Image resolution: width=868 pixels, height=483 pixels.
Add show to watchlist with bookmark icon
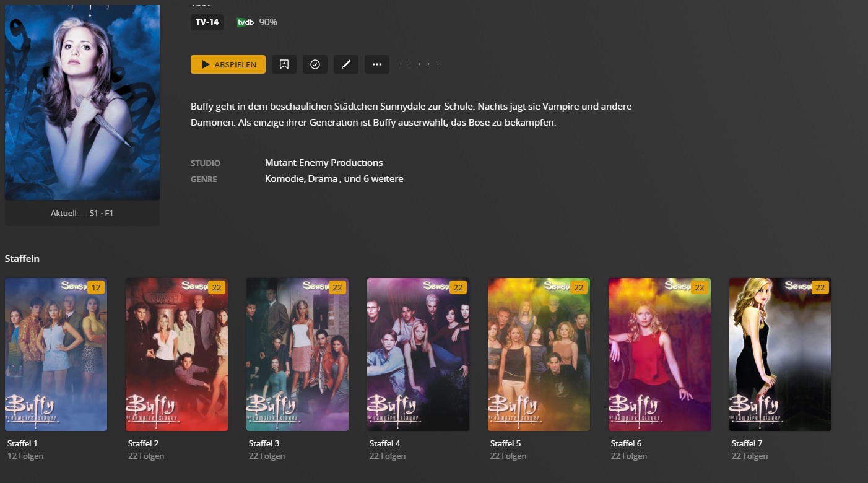tap(284, 64)
